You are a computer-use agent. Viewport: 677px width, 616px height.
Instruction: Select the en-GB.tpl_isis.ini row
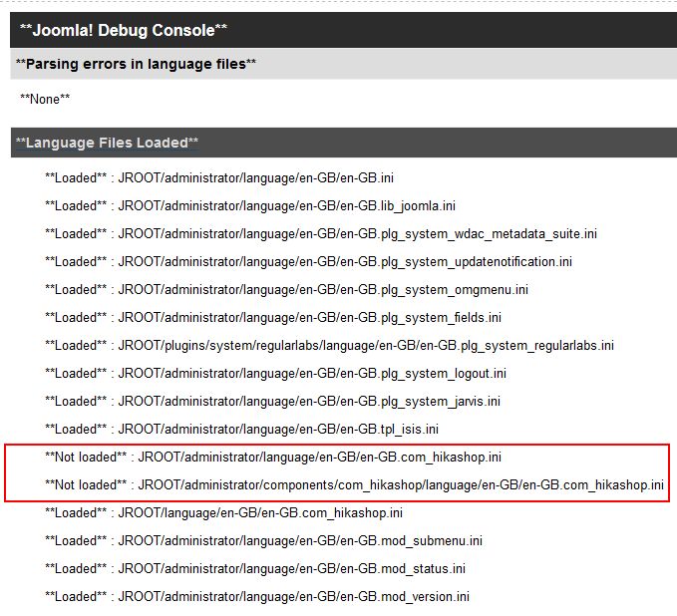[x=241, y=429]
